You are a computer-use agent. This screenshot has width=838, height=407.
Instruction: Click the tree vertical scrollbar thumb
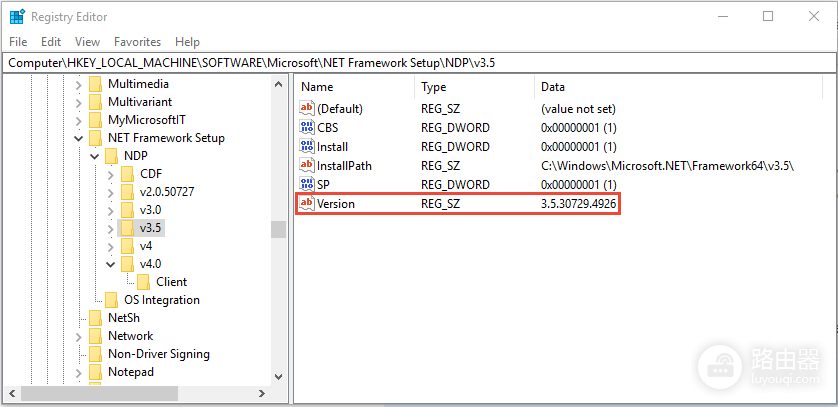point(278,229)
